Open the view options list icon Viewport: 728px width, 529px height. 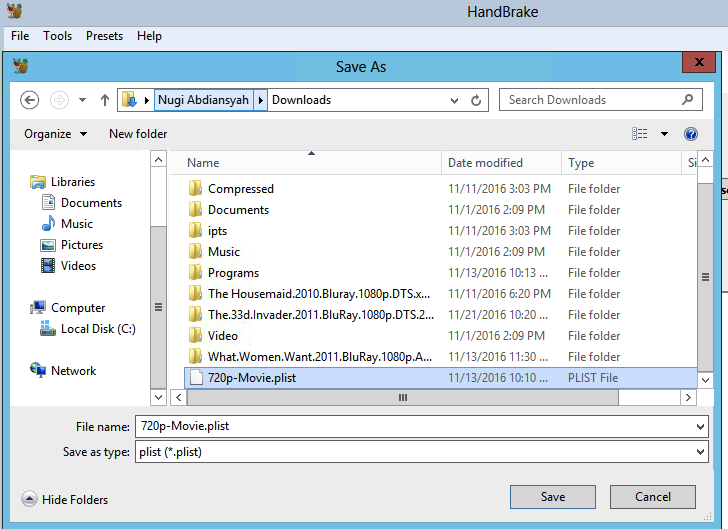(x=639, y=134)
